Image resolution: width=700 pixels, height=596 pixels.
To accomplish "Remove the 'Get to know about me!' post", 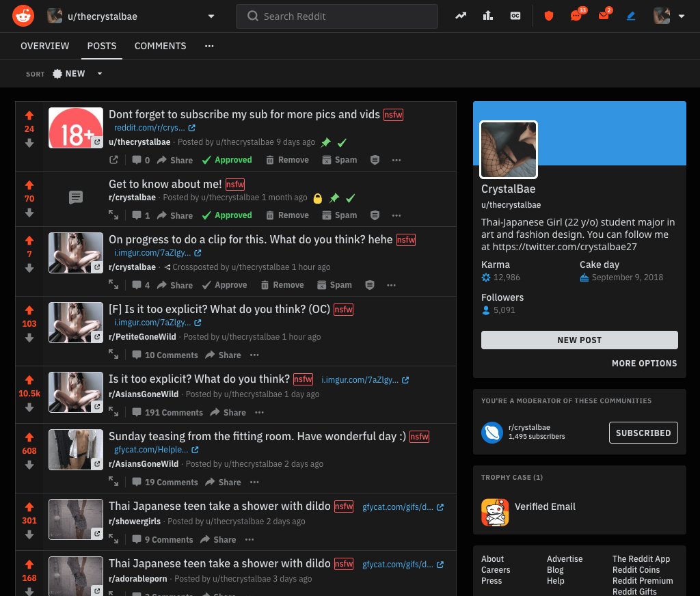I will pyautogui.click(x=288, y=215).
